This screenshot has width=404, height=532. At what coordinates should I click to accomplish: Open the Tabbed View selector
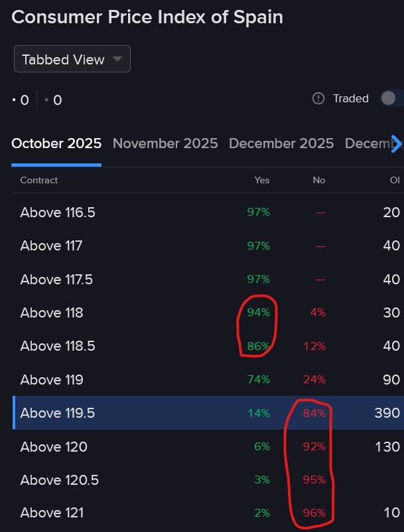coord(72,58)
